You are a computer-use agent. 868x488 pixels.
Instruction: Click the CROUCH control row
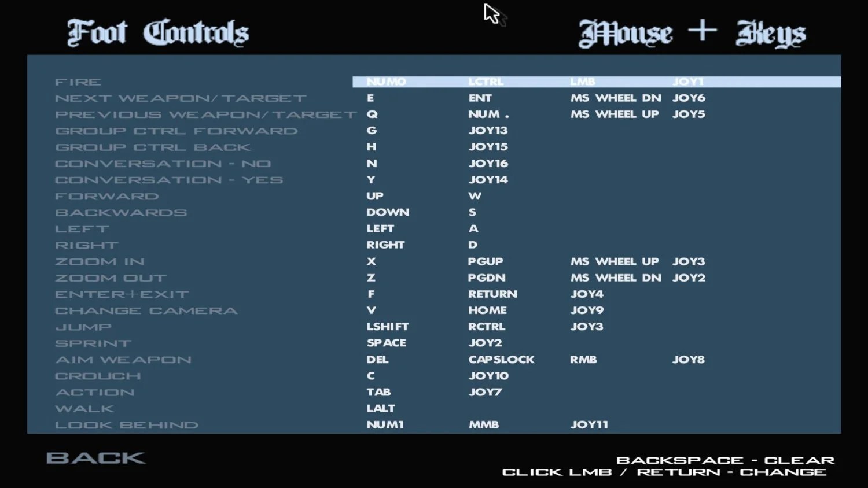(x=434, y=376)
